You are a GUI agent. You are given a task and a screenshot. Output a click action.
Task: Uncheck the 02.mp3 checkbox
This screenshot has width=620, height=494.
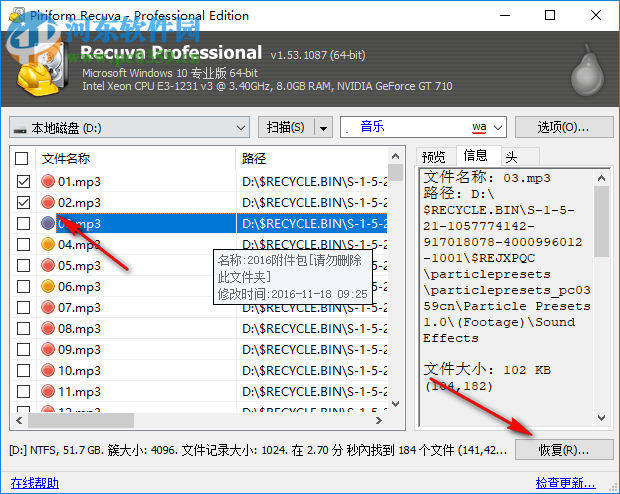click(23, 203)
